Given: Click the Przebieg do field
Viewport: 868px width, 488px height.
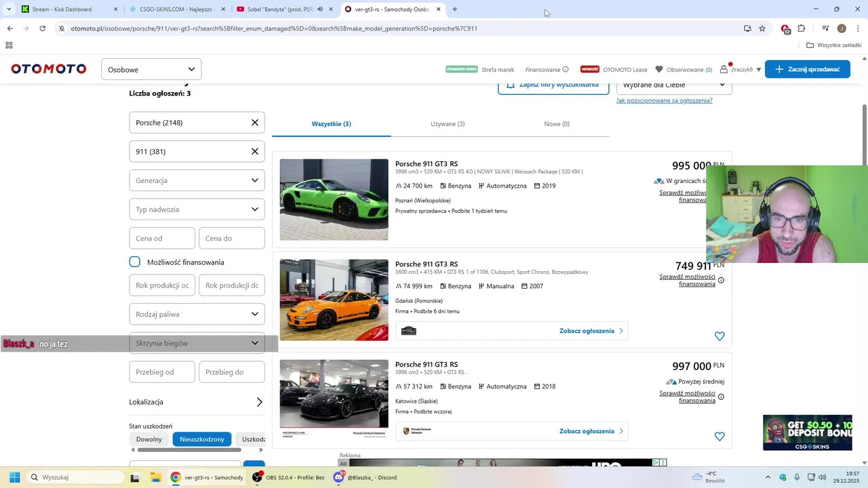Looking at the screenshot, I should point(231,372).
